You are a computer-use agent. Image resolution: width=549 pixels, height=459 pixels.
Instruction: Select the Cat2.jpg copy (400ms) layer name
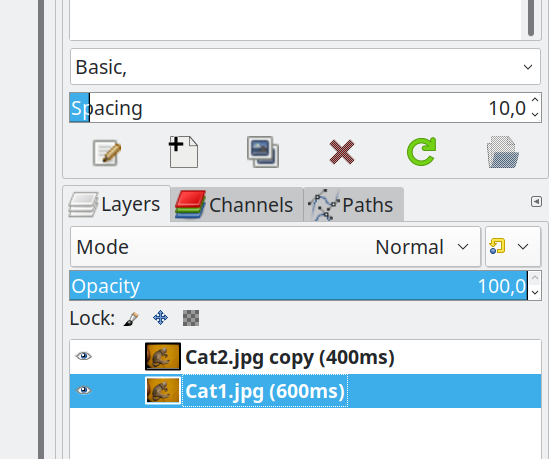click(x=290, y=357)
